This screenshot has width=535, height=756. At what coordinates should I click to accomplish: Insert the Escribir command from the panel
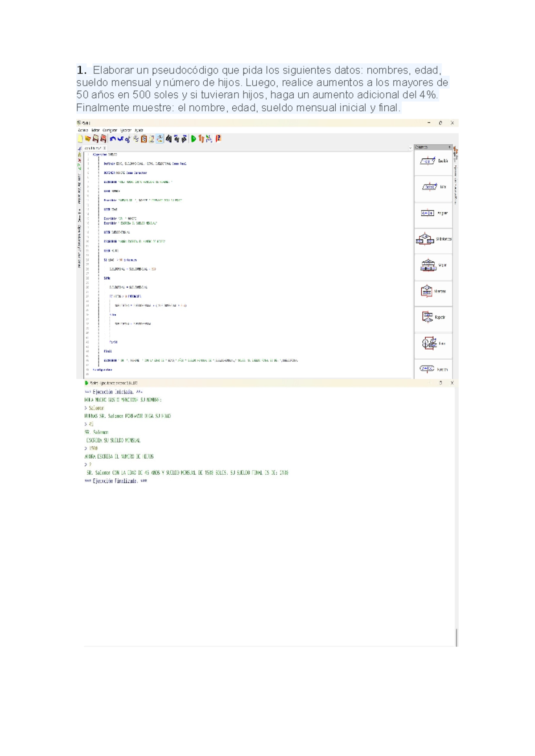click(433, 161)
